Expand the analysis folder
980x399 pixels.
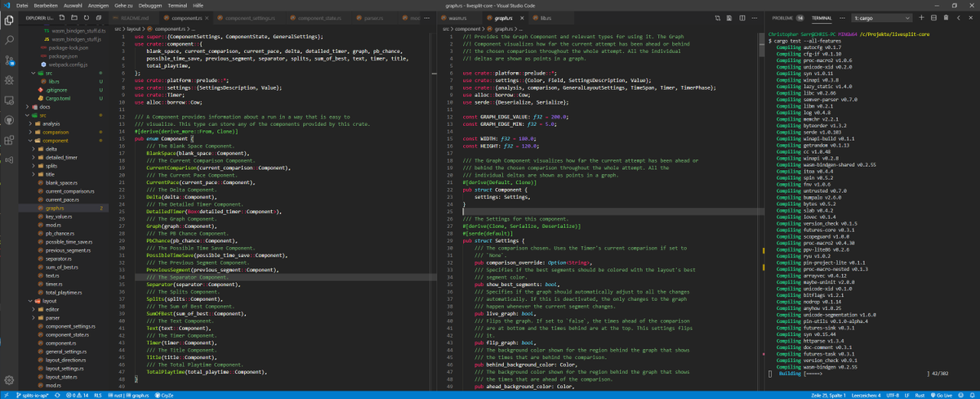point(51,123)
